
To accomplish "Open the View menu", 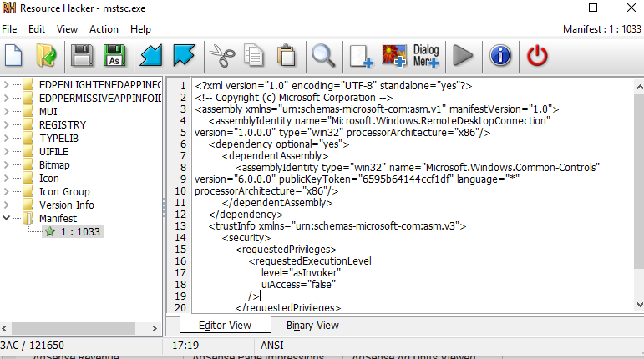I will click(x=67, y=29).
